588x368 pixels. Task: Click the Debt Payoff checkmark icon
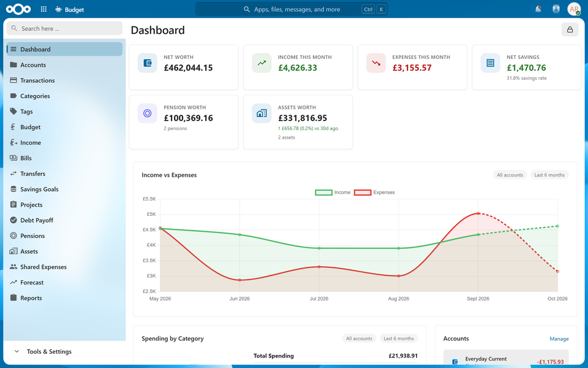13,220
